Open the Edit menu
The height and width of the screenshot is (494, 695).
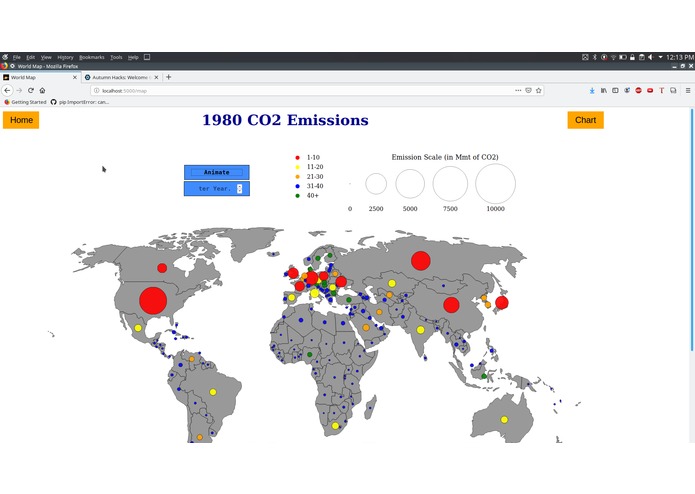pyautogui.click(x=31, y=57)
